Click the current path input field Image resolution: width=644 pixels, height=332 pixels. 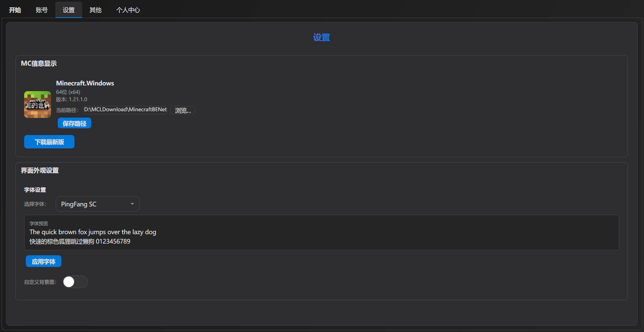tap(125, 110)
